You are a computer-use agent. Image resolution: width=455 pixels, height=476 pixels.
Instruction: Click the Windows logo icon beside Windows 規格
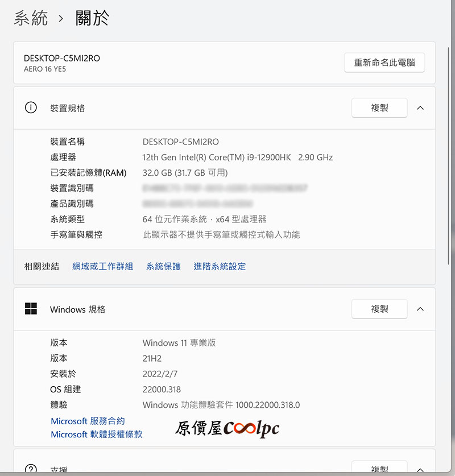point(31,309)
